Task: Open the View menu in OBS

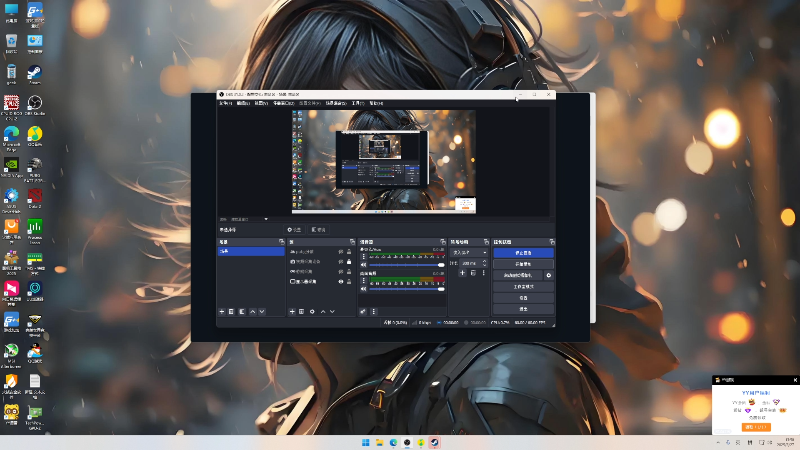Action: (x=261, y=103)
